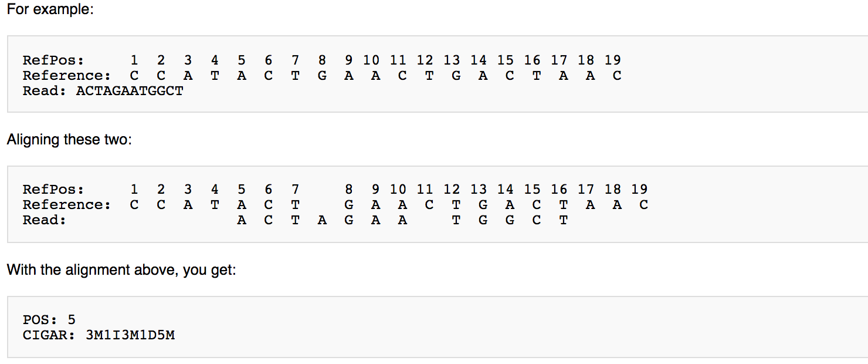Click last base T of the aligned read

click(x=564, y=220)
